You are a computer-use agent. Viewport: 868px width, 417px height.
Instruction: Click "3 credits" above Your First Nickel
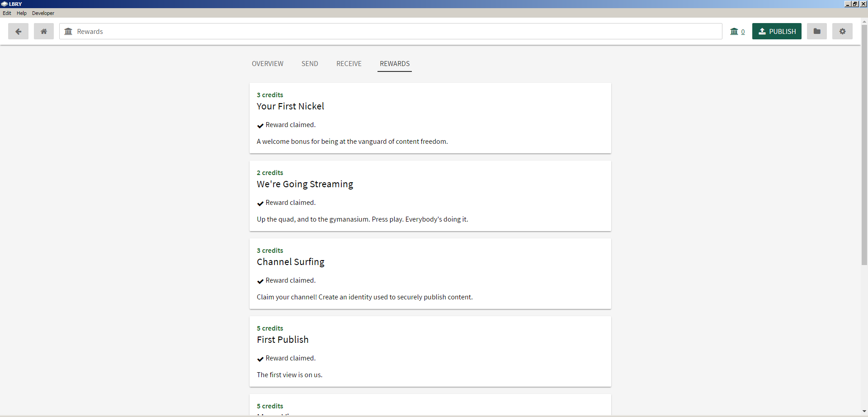pos(270,95)
